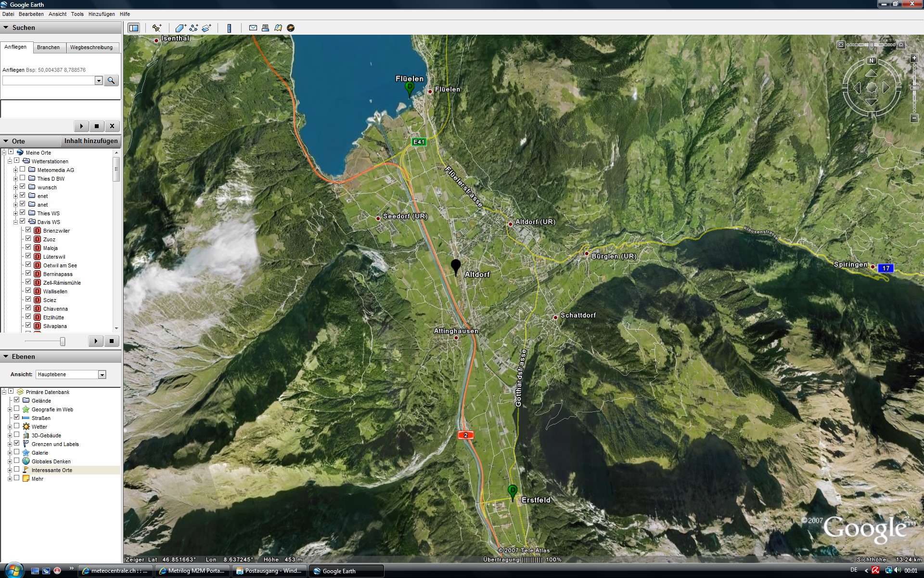The height and width of the screenshot is (578, 924).
Task: Show view in Google Maps icon
Action: pos(278,28)
